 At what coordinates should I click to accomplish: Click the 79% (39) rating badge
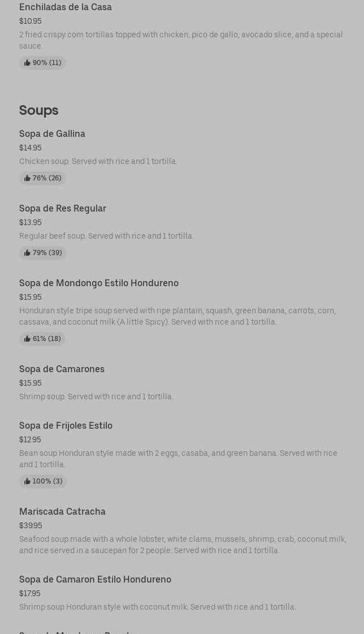point(43,253)
